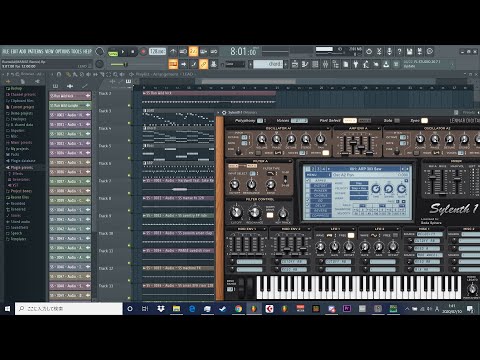Open the Channel rack view icon

315,64
